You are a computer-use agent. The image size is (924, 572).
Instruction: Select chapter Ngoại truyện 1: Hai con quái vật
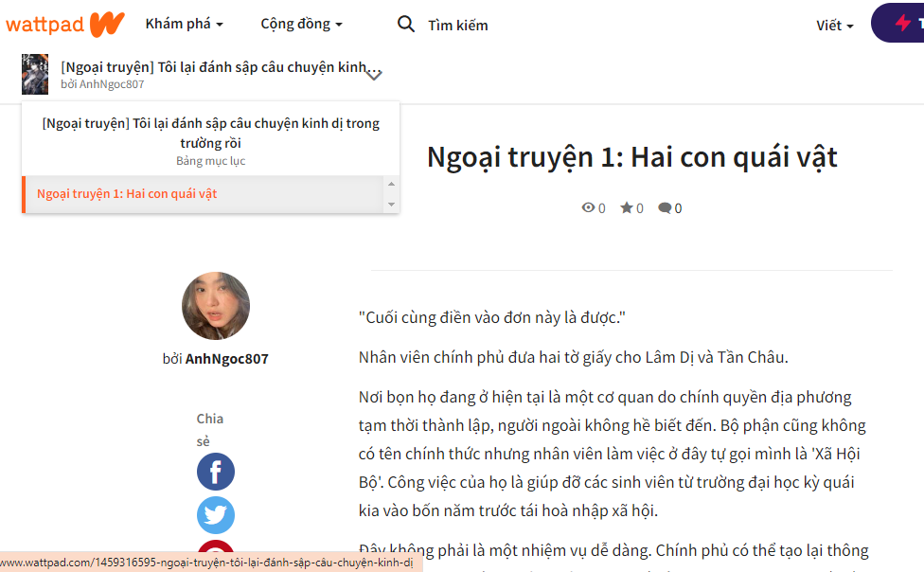tap(127, 194)
